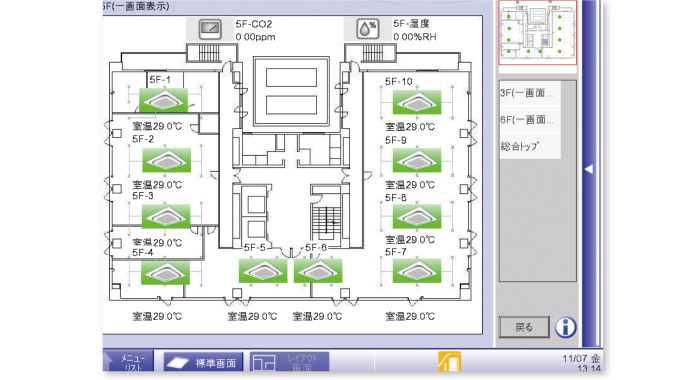This screenshot has width=690, height=380.
Task: Select the 5F-10 air conditioner unit icon
Action: coord(417,102)
